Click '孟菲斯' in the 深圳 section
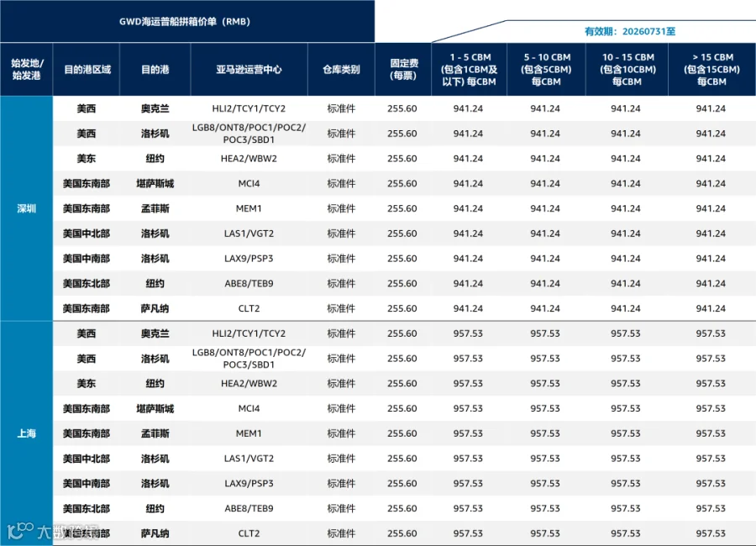The image size is (756, 546). [x=155, y=208]
